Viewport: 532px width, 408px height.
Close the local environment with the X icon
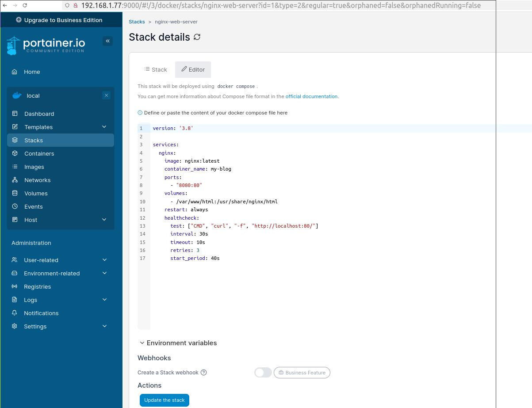point(106,95)
